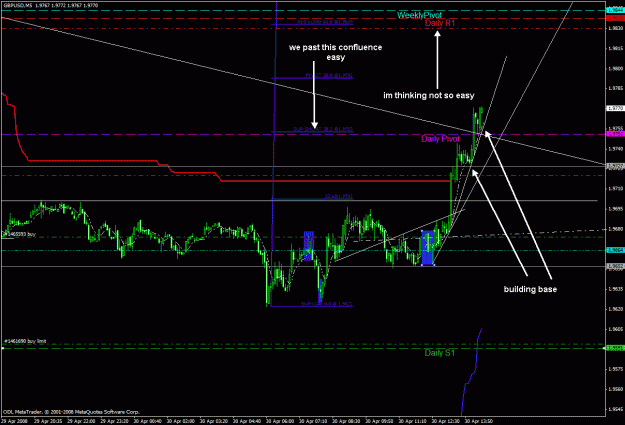This screenshot has width=625, height=425.
Task: Click the 29 Apr 22:00 time label
Action: pos(81,421)
